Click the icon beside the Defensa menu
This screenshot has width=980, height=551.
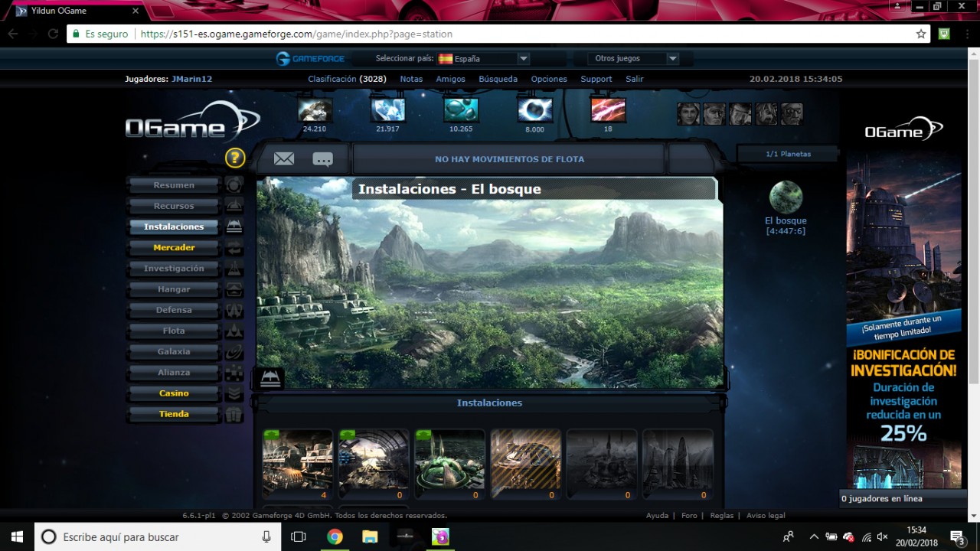(234, 310)
